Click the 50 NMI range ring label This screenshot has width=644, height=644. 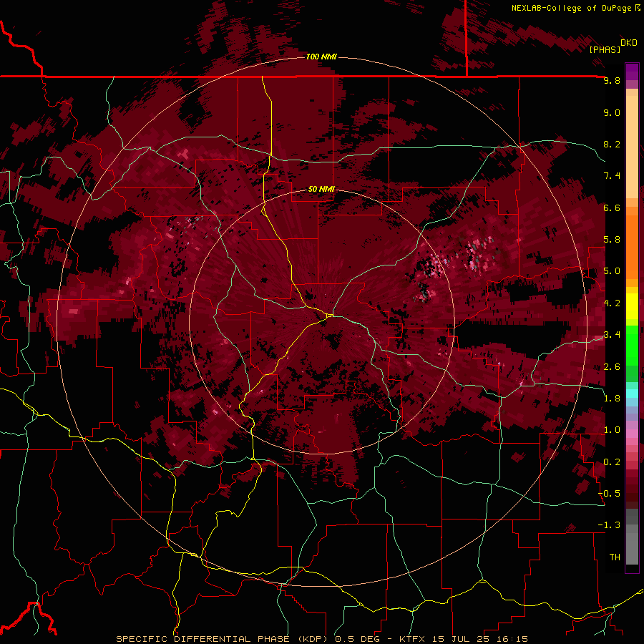click(x=321, y=189)
